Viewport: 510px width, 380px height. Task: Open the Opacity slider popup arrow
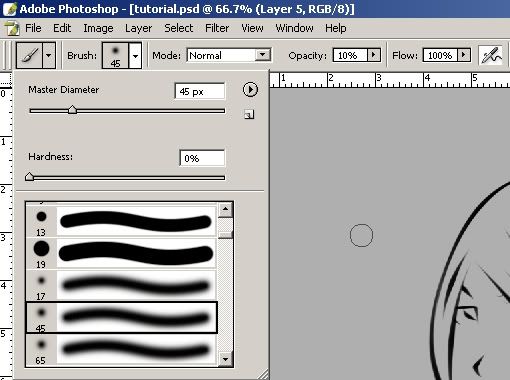tap(373, 55)
